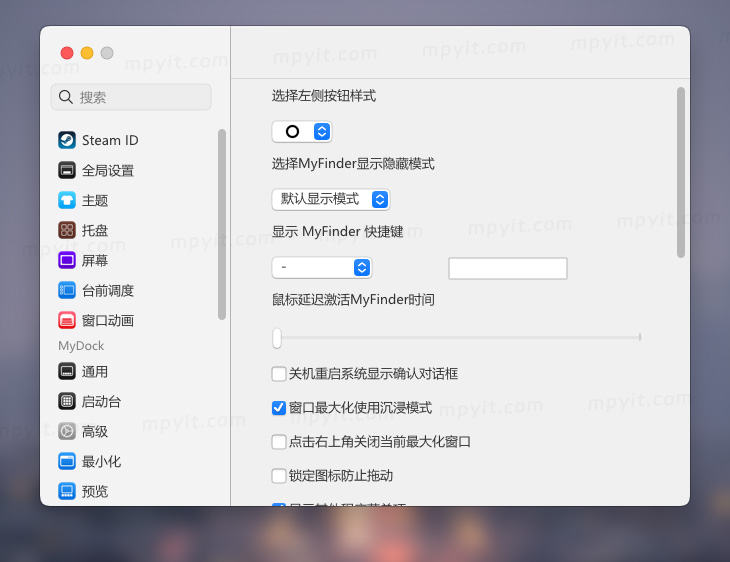Enable 点击右上角关闭当前最大化窗口 checkbox
Screen dimensions: 730x562
278,442
